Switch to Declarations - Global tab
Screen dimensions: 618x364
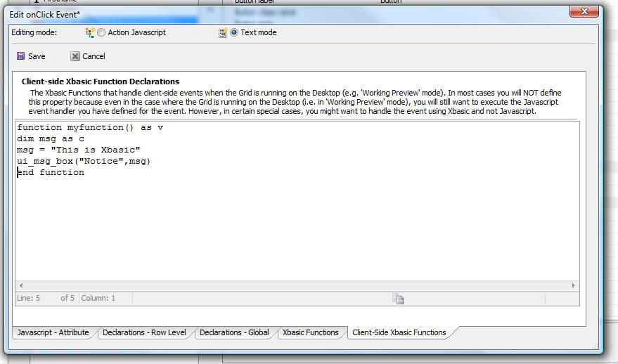pyautogui.click(x=234, y=332)
